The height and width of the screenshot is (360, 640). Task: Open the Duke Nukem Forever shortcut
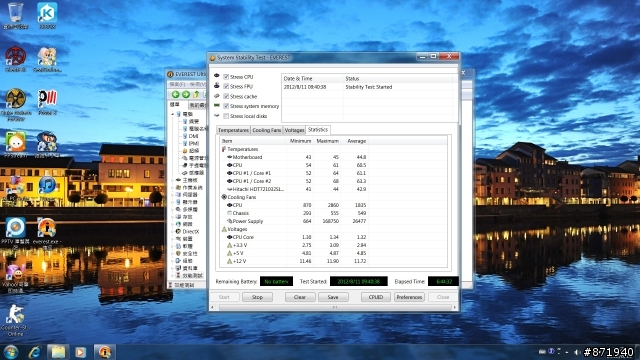[x=16, y=104]
